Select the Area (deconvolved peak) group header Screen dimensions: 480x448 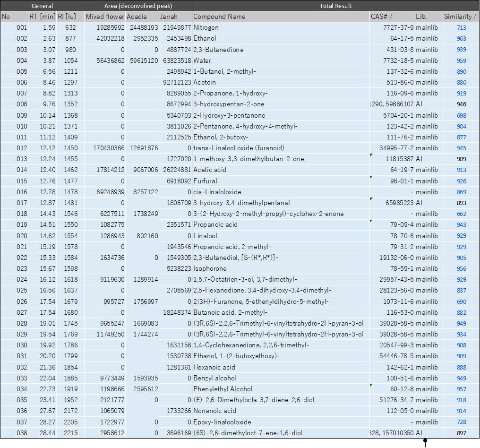coord(138,6)
